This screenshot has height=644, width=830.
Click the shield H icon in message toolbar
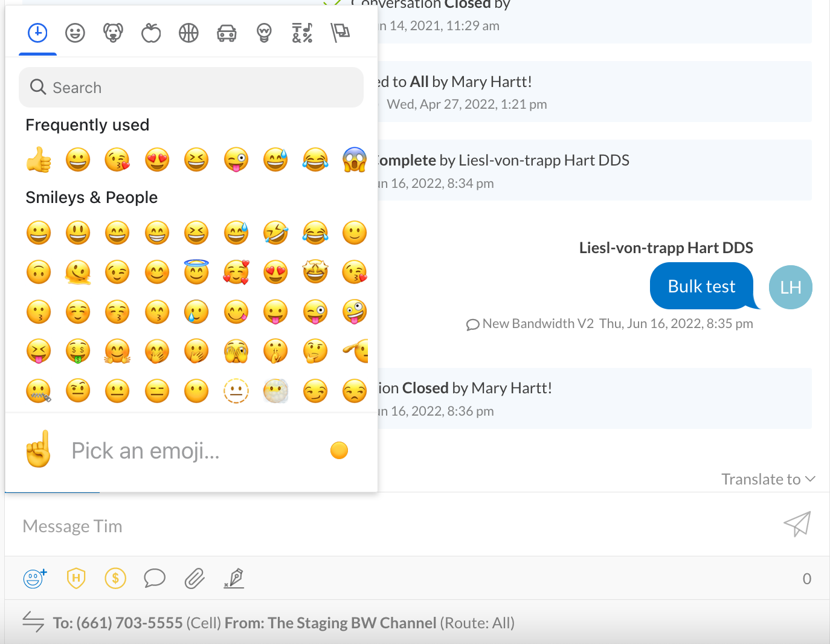76,579
